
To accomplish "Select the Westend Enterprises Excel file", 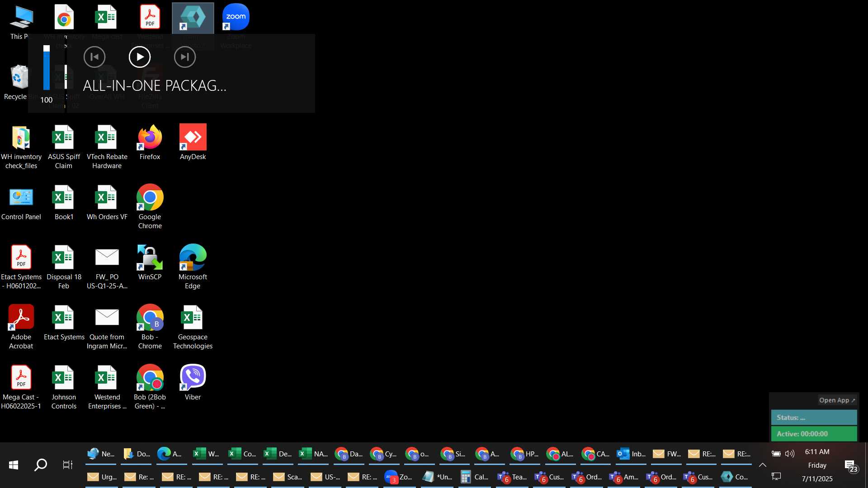I will 107,387.
